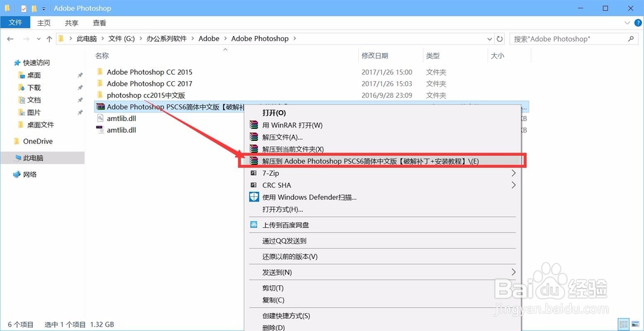Expand the 发送到(N) submenu arrow

point(513,272)
